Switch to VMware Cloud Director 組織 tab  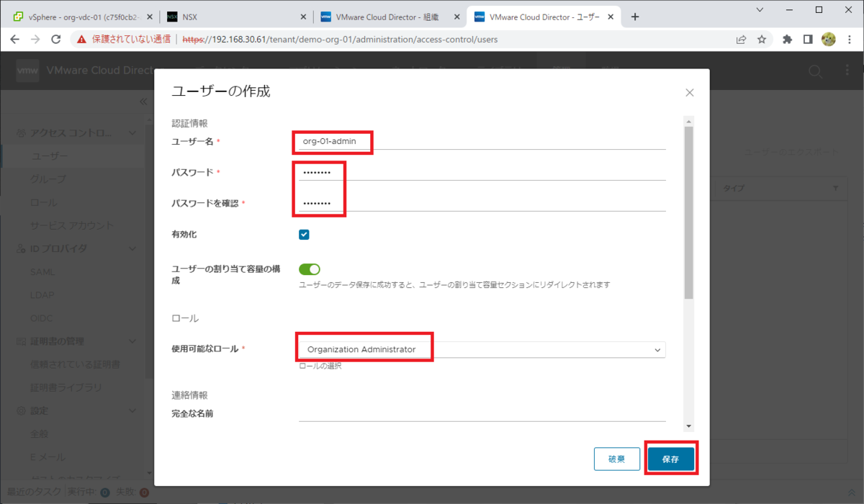390,17
